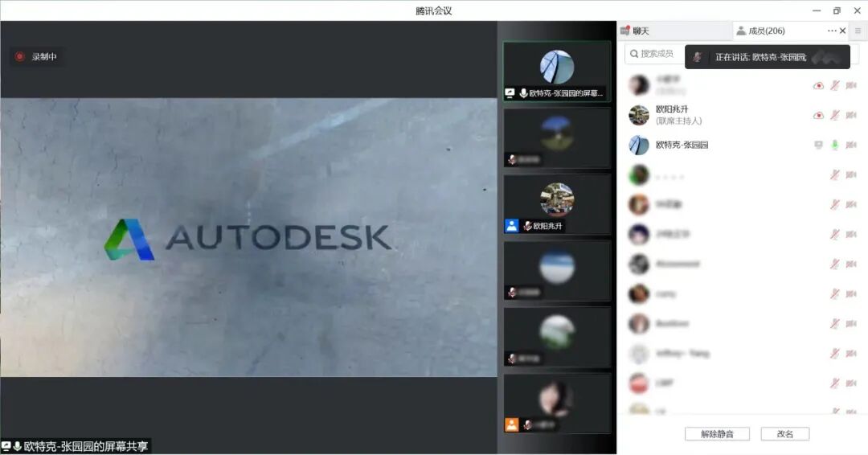Click the 改名 rename button
Image resolution: width=868 pixels, height=455 pixels.
tap(785, 434)
